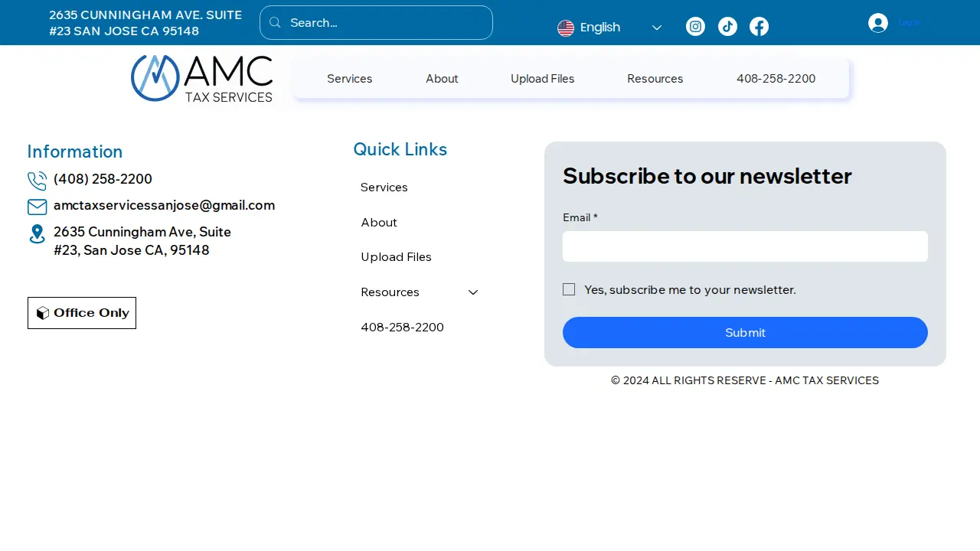Click the Information heading
This screenshot has height=551, width=980.
tap(75, 152)
